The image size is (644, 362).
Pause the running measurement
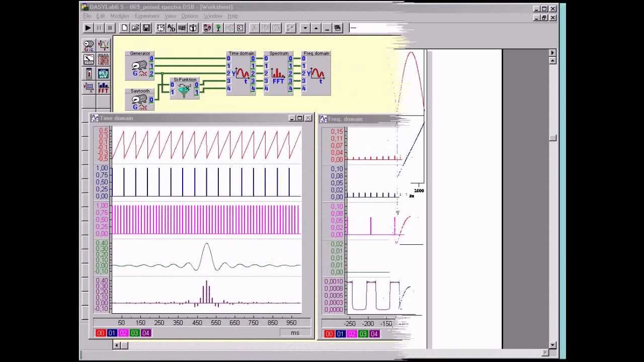pos(99,28)
